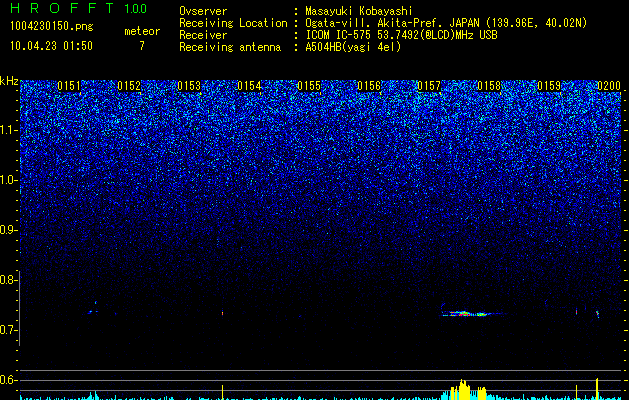Click observer name Masayuki Kobayashi
The width and height of the screenshot is (629, 400).
[359, 11]
